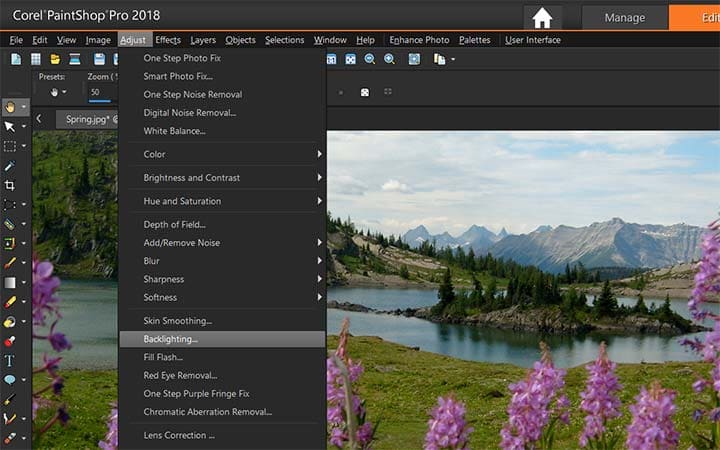Viewport: 720px width, 450px height.
Task: Click the Save floppy disk icon
Action: tap(99, 59)
